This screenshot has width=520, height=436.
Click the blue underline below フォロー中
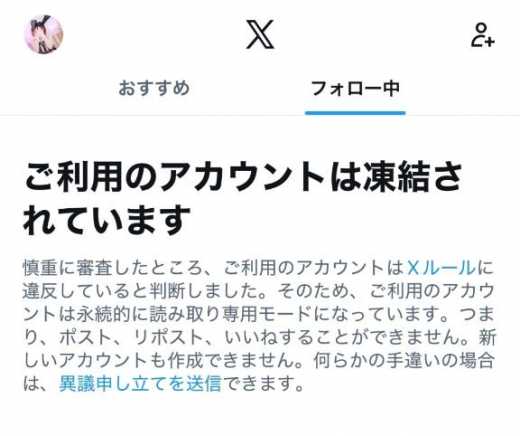[355, 113]
